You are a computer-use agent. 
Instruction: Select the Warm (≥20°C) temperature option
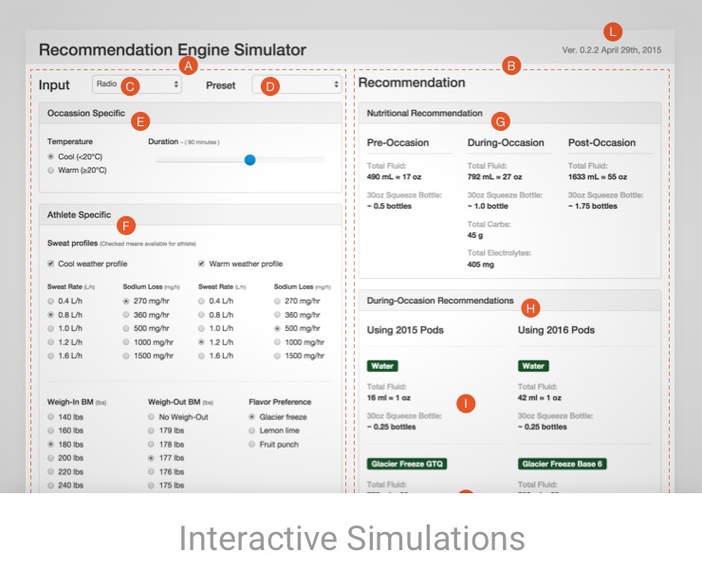[51, 171]
